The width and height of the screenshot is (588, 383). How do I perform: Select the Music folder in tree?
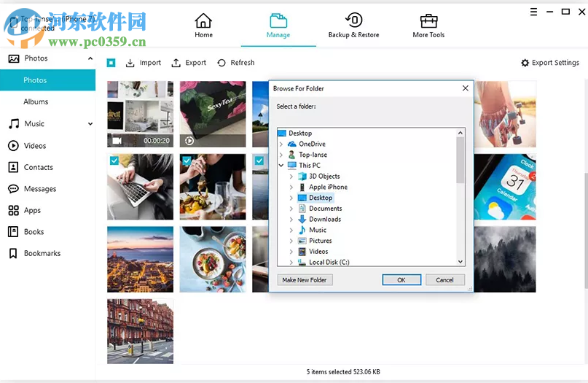point(318,231)
